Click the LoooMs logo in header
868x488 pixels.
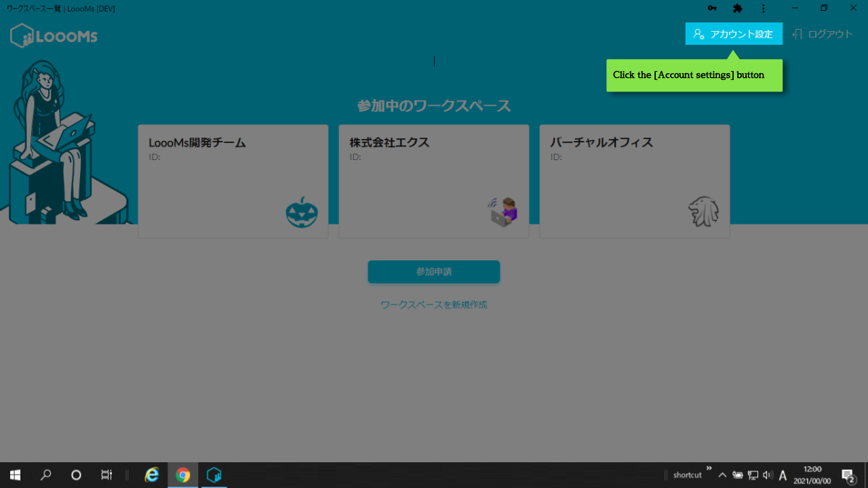(x=54, y=36)
